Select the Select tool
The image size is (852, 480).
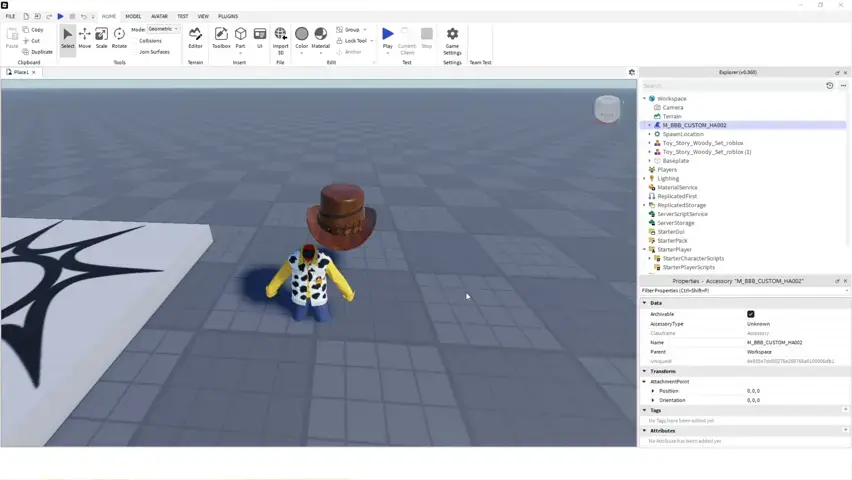click(67, 39)
